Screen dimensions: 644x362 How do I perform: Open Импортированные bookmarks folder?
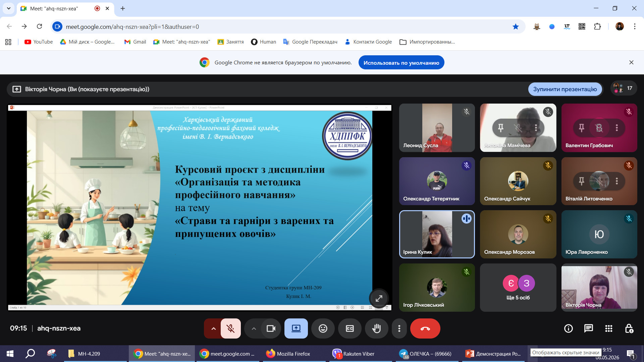(x=427, y=42)
